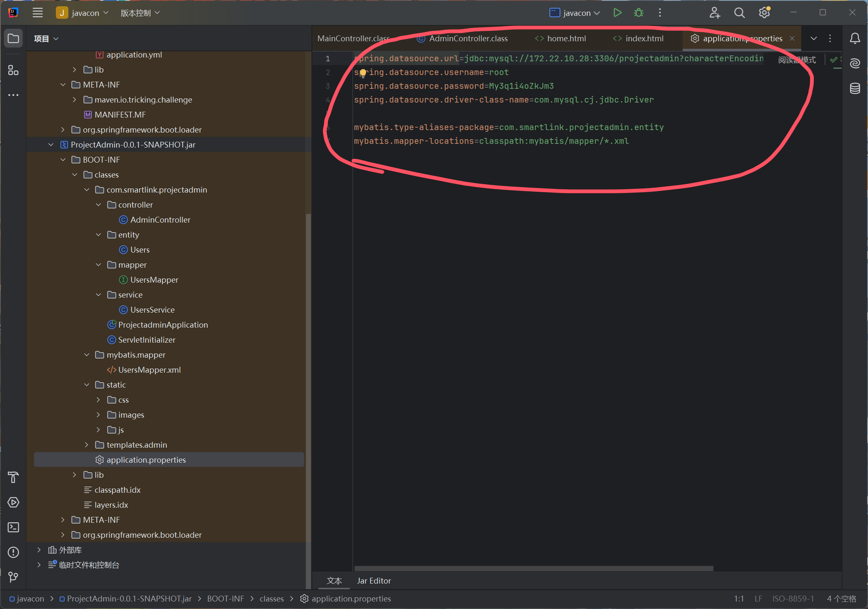Open the Structure tool window
The width and height of the screenshot is (868, 609).
13,70
